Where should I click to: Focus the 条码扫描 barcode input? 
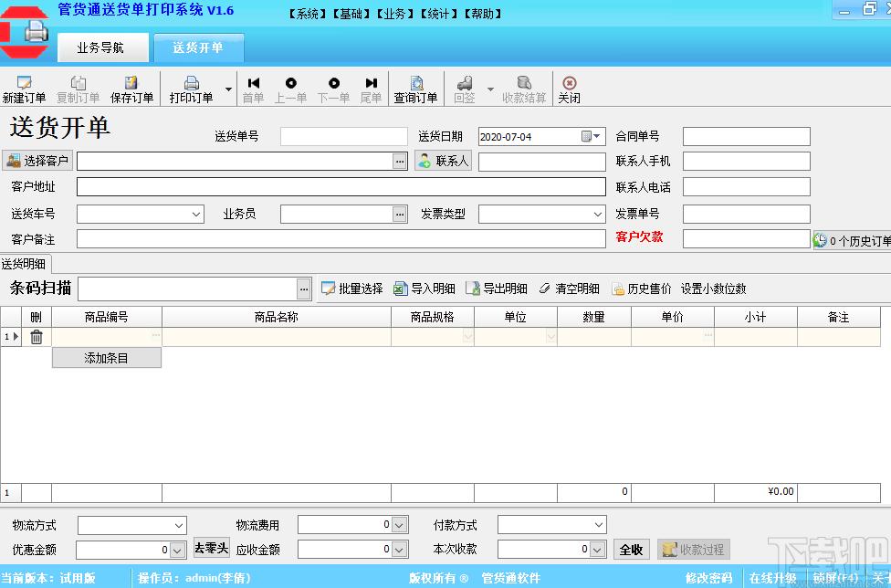coord(187,289)
